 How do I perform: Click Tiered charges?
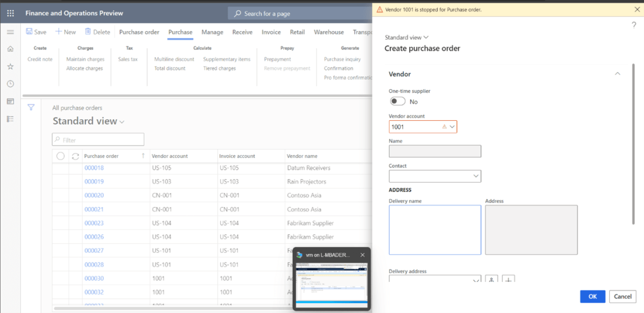tap(219, 69)
